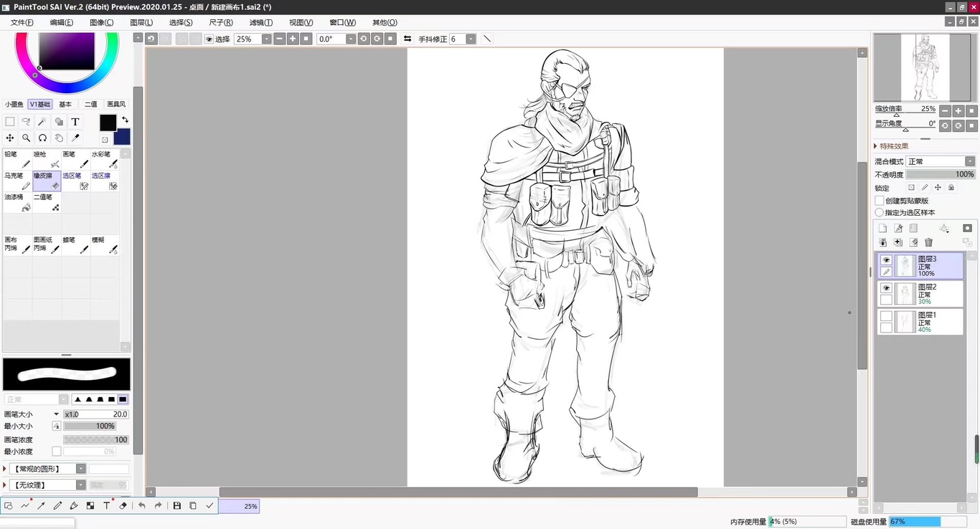The height and width of the screenshot is (529, 980).
Task: Swap foreground and background colors
Action: 125,120
